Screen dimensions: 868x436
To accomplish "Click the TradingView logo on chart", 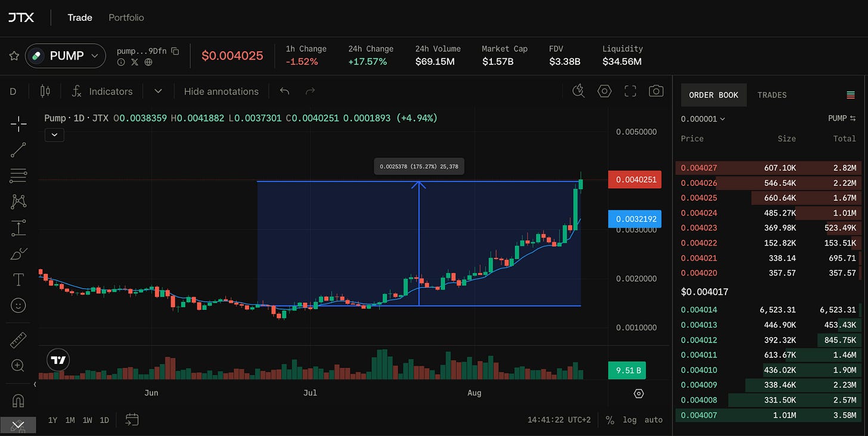I will click(58, 360).
